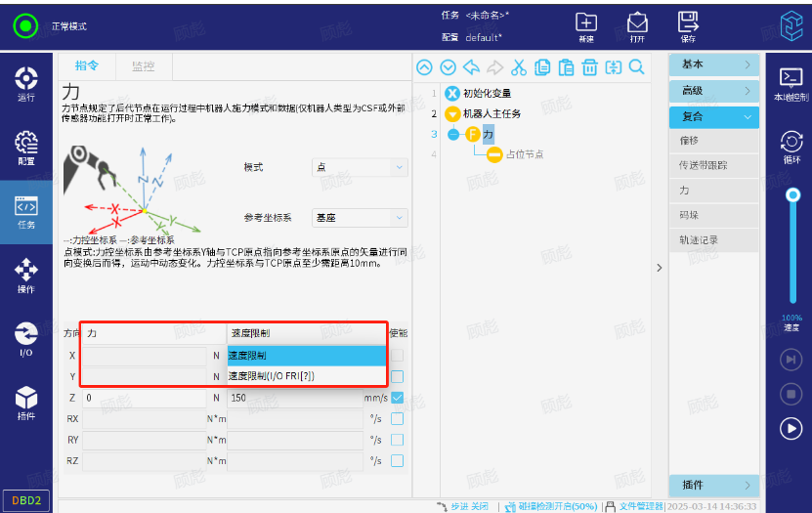Click the trash delete icon
This screenshot has width=812, height=513.
click(589, 67)
